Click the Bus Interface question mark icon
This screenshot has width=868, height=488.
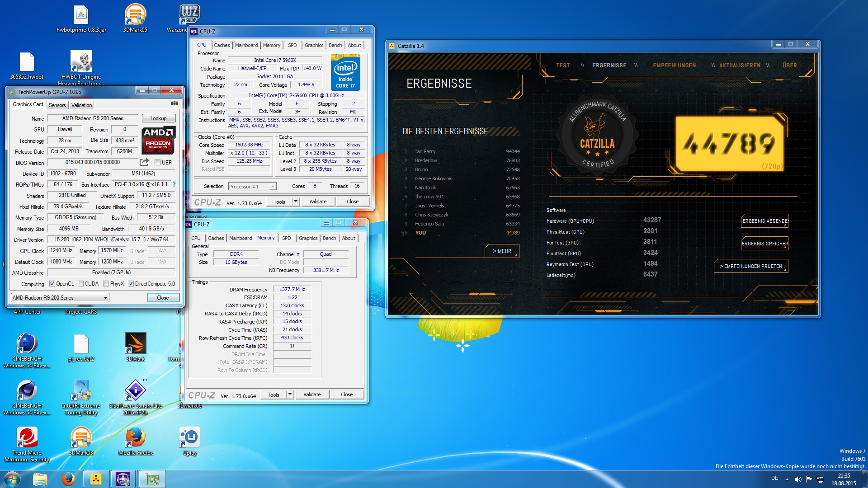tap(174, 184)
